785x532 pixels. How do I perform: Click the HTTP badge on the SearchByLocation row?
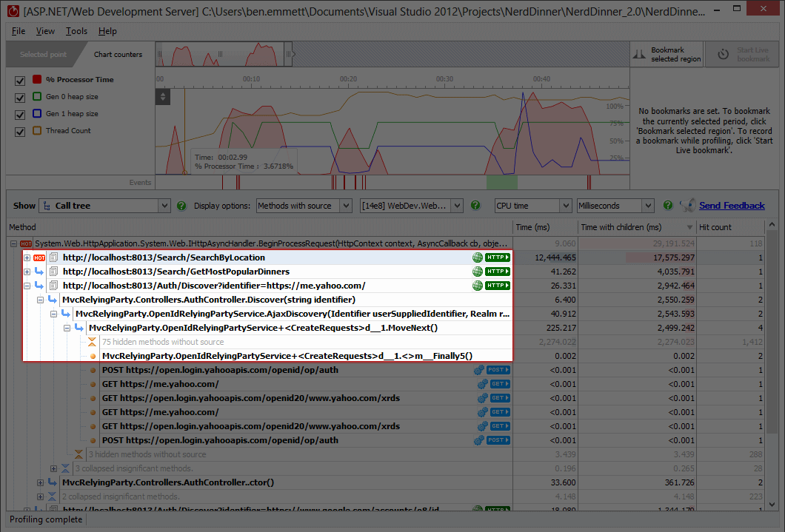click(x=498, y=257)
